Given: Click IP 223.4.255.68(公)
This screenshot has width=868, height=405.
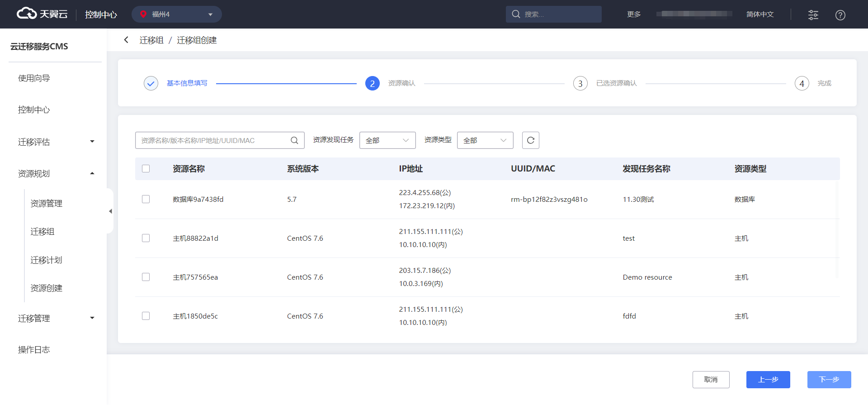Looking at the screenshot, I should (425, 193).
